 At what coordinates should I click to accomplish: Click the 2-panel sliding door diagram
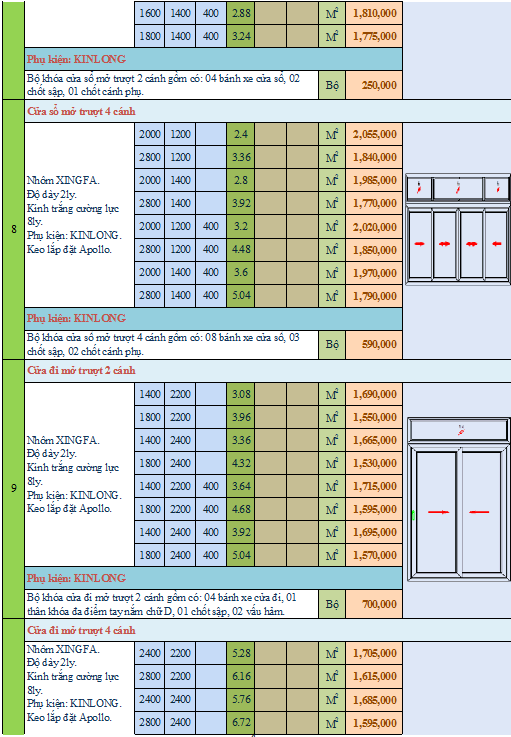point(458,499)
